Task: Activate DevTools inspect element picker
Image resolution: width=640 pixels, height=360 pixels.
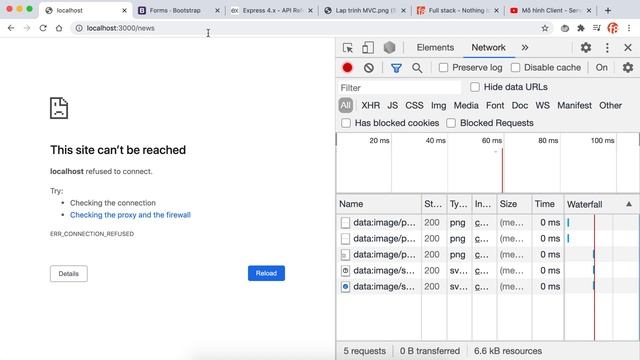Action: 348,48
